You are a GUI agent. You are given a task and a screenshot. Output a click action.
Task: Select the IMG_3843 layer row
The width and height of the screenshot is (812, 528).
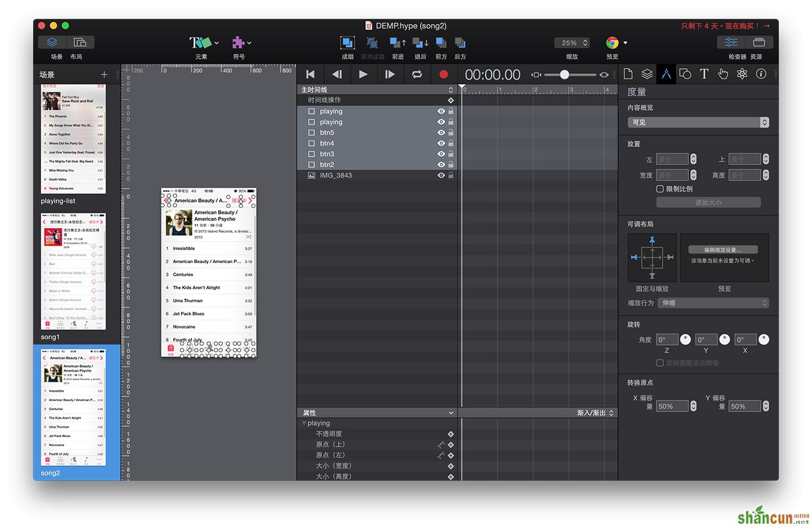tap(377, 175)
